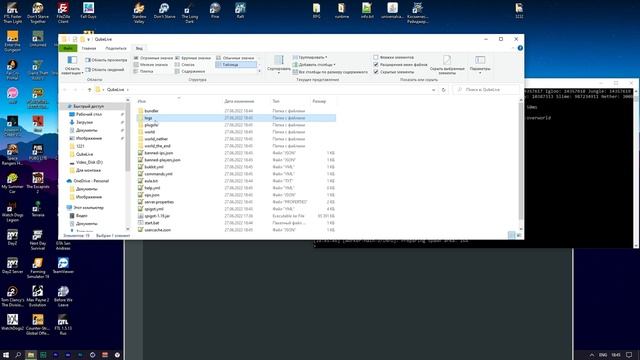Screen dimensions: 640x360
Task: Open the Explorer help icon
Action: pos(520,48)
